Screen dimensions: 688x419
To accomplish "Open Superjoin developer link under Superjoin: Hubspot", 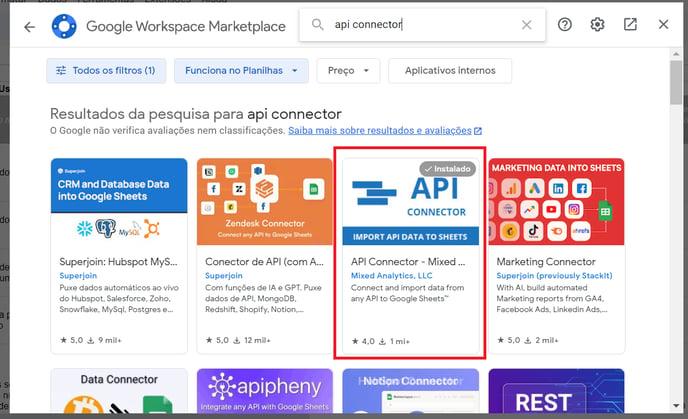I will click(78, 276).
